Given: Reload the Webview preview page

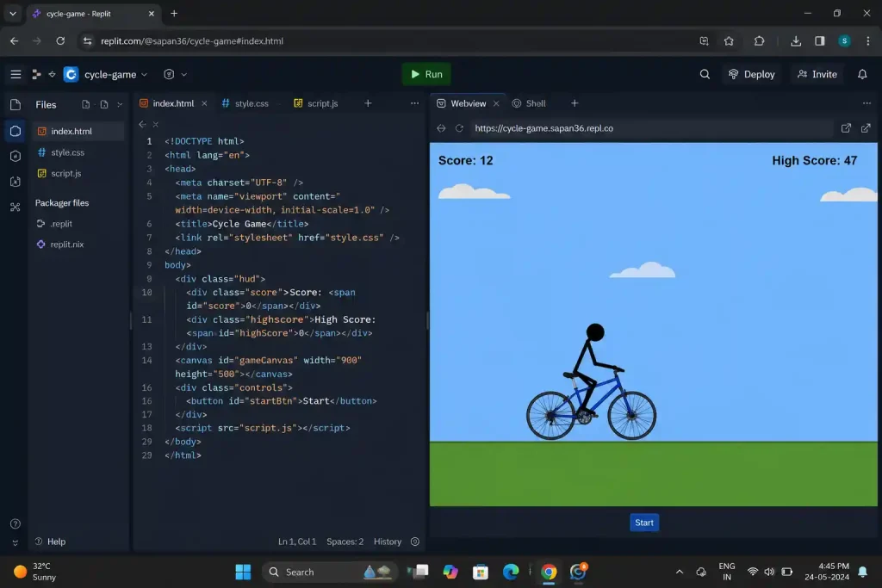Looking at the screenshot, I should click(x=459, y=128).
